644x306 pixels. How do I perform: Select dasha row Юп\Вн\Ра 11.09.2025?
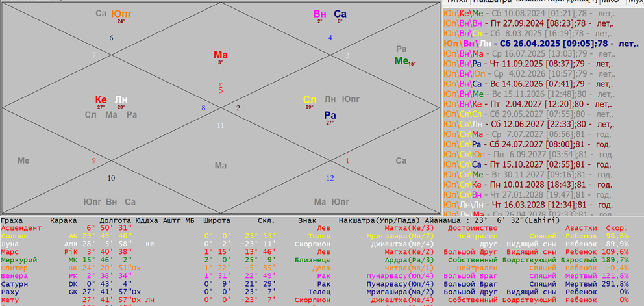pyautogui.click(x=528, y=64)
